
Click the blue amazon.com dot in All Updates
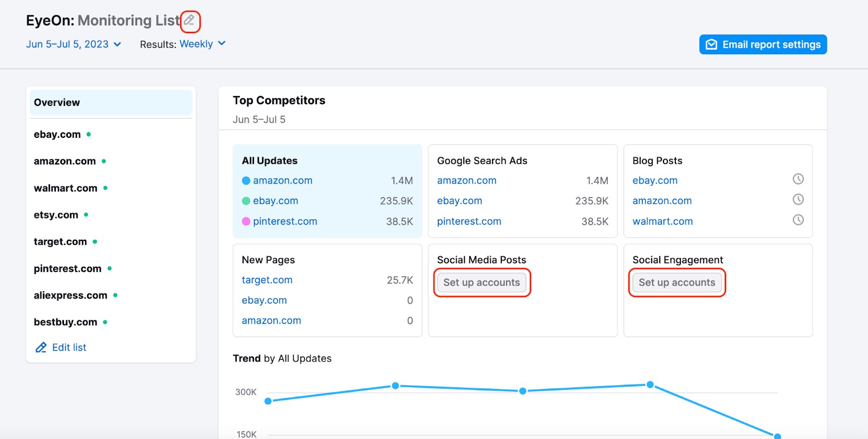click(x=246, y=181)
